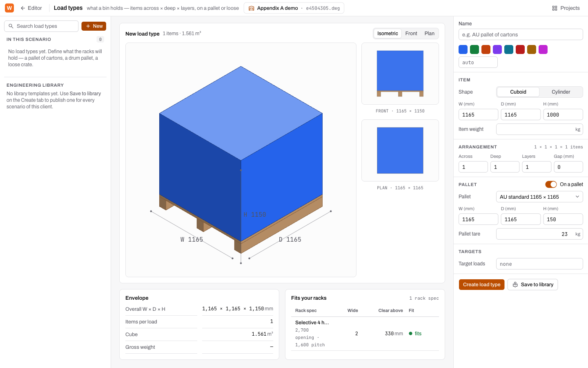
Task: Click the auto color code field
Action: pyautogui.click(x=478, y=62)
